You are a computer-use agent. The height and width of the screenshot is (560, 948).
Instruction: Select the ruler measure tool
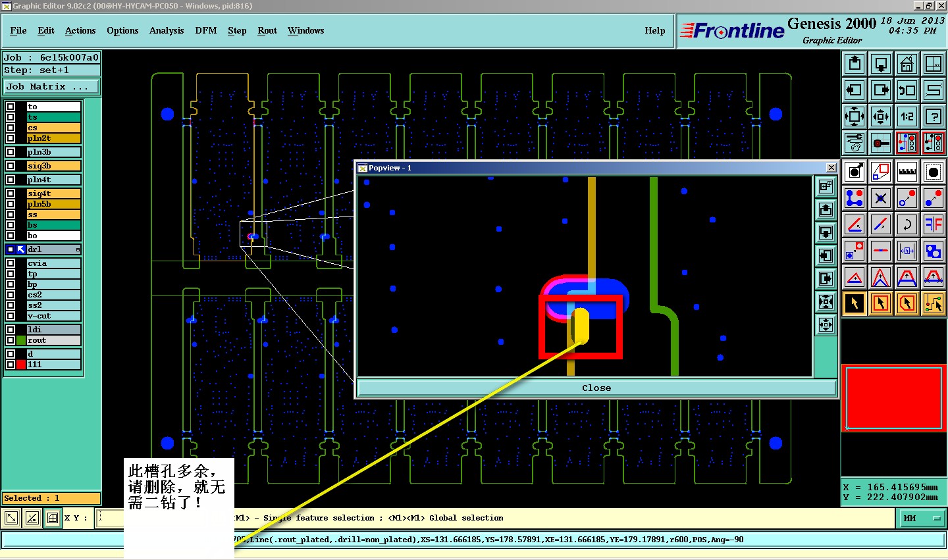(x=907, y=172)
